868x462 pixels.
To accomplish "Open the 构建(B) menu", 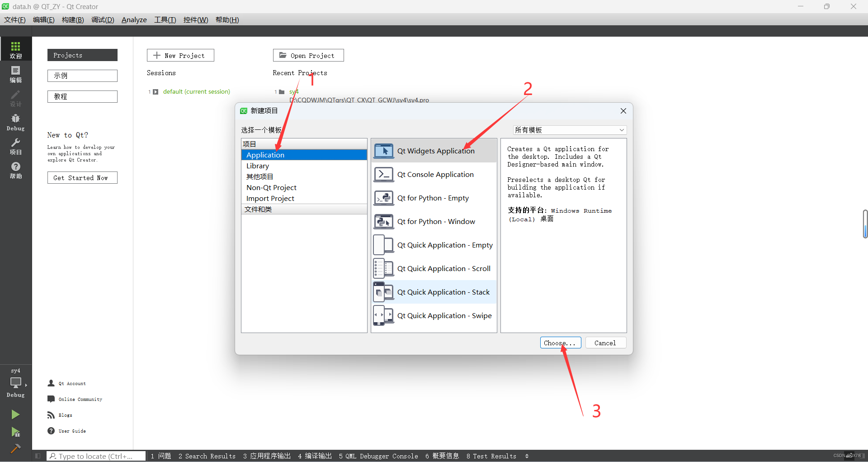I will [73, 20].
